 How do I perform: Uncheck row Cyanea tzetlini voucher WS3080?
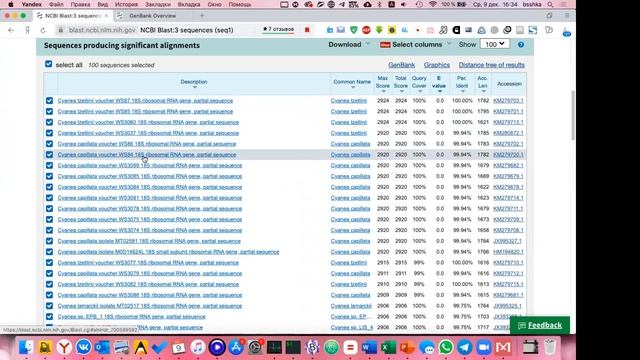tap(49, 122)
